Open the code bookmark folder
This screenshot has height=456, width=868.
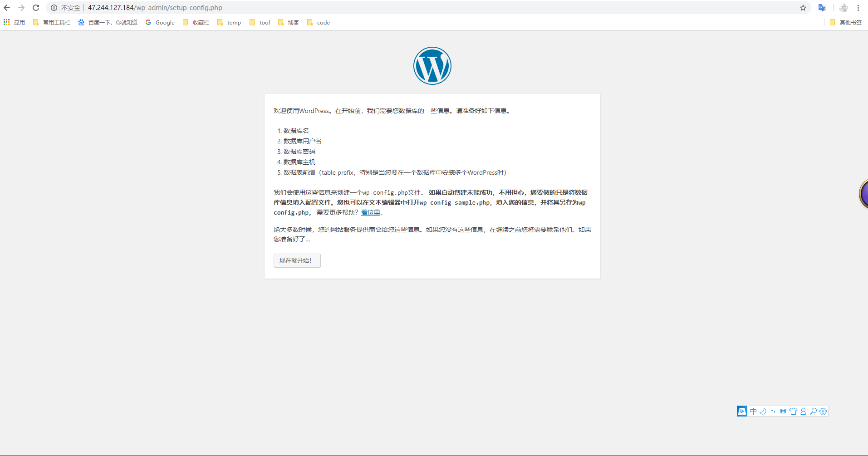coord(319,22)
